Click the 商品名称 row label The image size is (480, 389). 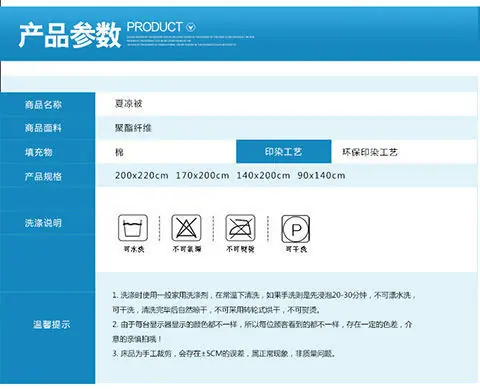coord(43,105)
